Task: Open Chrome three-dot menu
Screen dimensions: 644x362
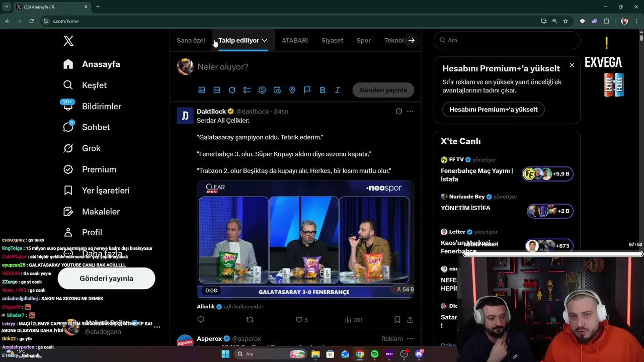Action: click(636, 21)
